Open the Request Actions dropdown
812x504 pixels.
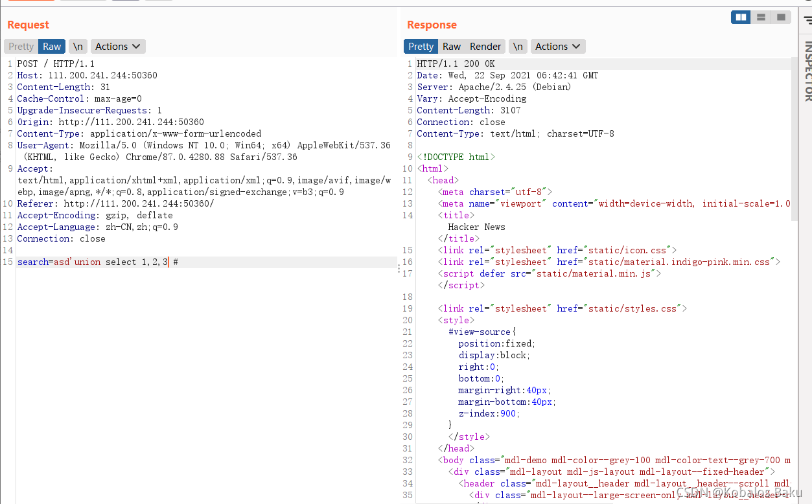118,47
